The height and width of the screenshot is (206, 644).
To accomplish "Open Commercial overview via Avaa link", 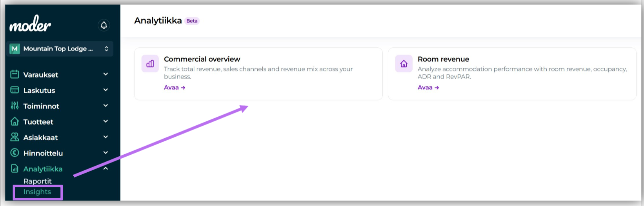I will point(175,87).
